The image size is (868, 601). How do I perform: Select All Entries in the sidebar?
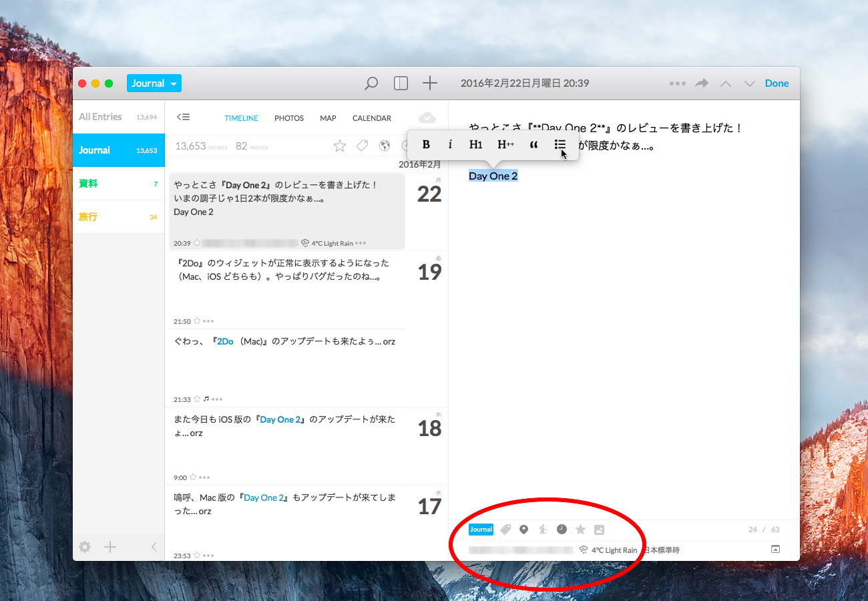[118, 117]
